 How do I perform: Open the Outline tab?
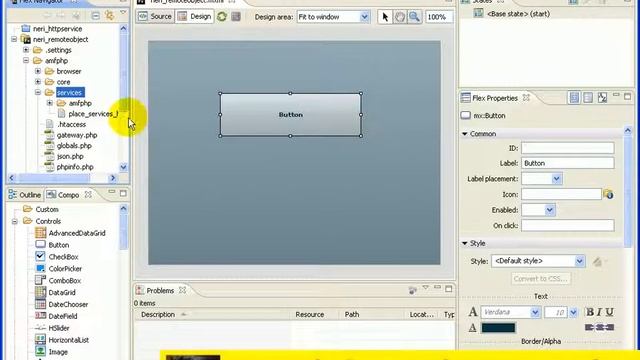25,195
